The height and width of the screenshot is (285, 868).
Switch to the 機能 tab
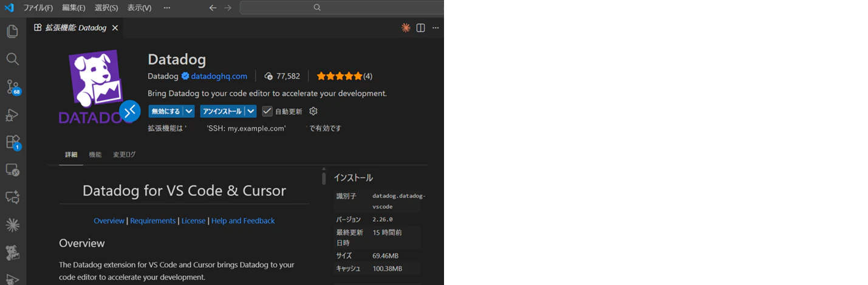(95, 154)
